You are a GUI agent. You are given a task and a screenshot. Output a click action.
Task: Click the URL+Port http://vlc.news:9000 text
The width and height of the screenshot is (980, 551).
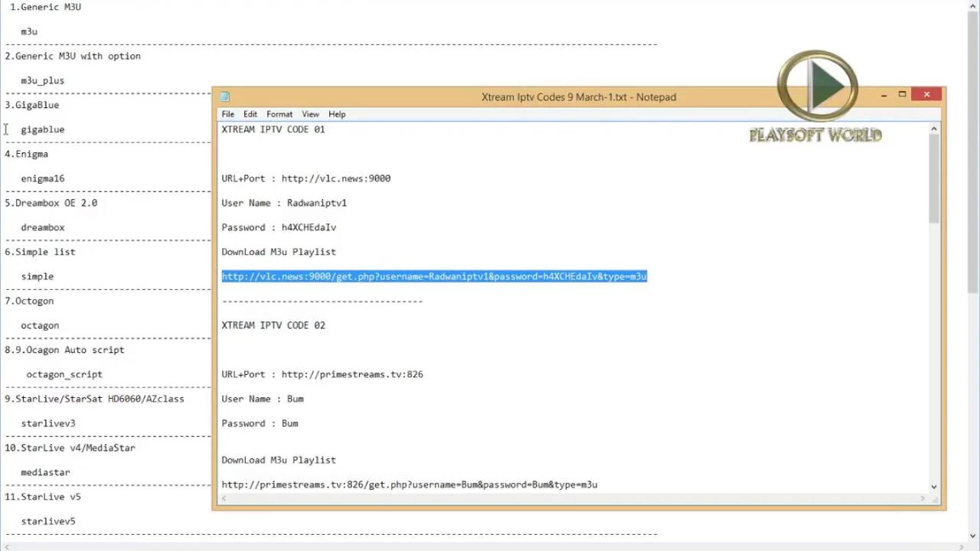(306, 178)
